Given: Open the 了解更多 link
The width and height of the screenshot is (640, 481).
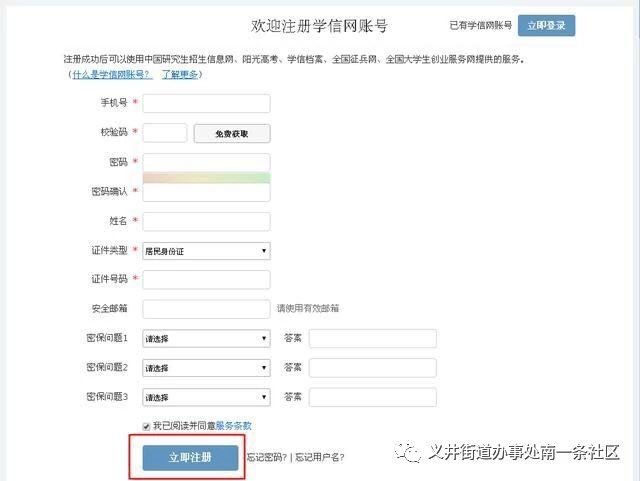Looking at the screenshot, I should 180,74.
